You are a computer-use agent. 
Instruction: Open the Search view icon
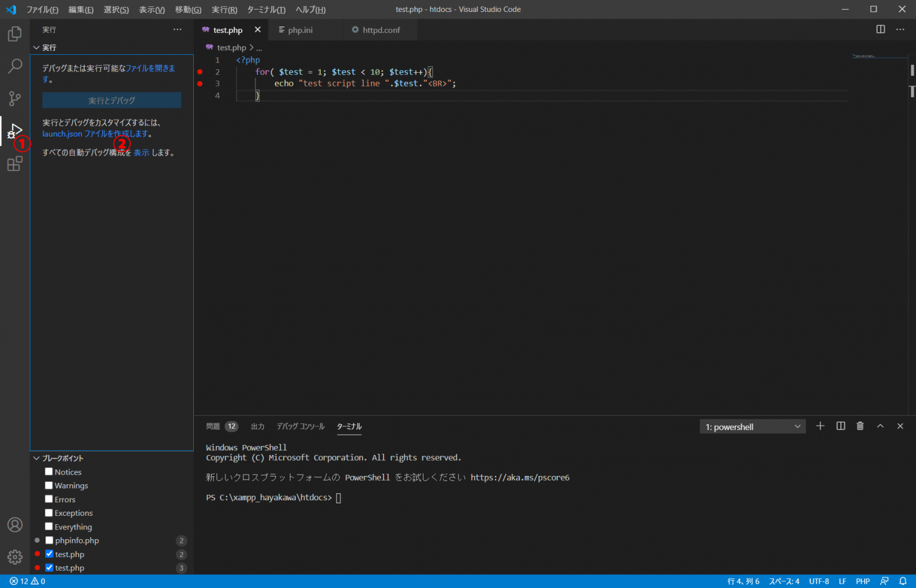click(14, 66)
